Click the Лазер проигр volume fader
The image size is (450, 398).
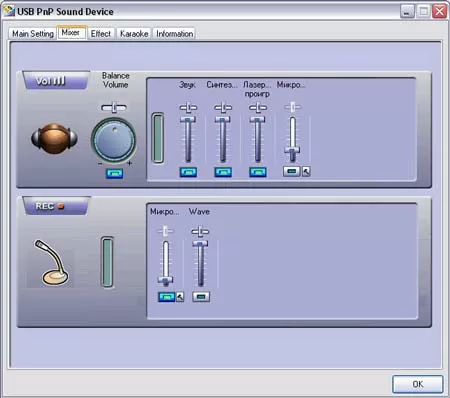click(257, 119)
